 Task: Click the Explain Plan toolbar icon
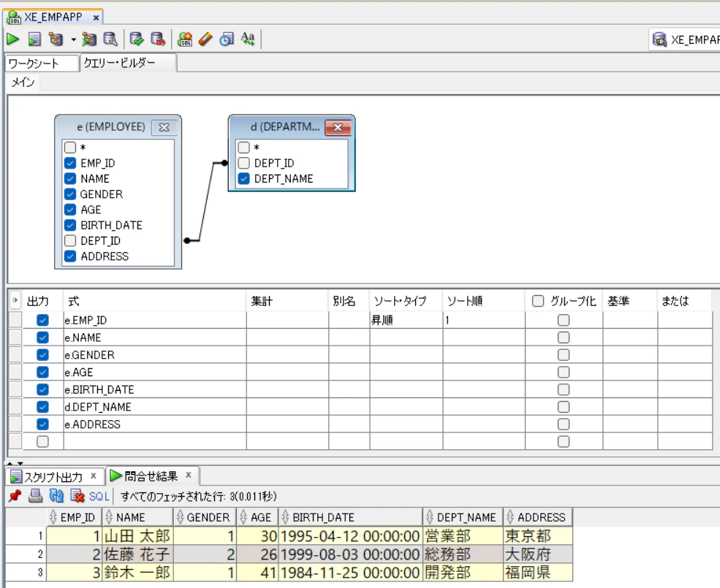point(56,39)
